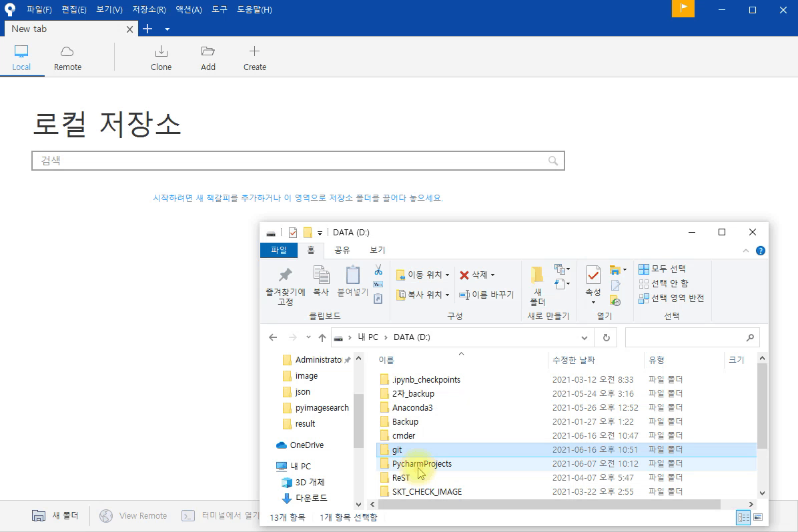Open the Explorer 파일 ribbon tab
Viewport: 798px width, 532px height.
[279, 250]
